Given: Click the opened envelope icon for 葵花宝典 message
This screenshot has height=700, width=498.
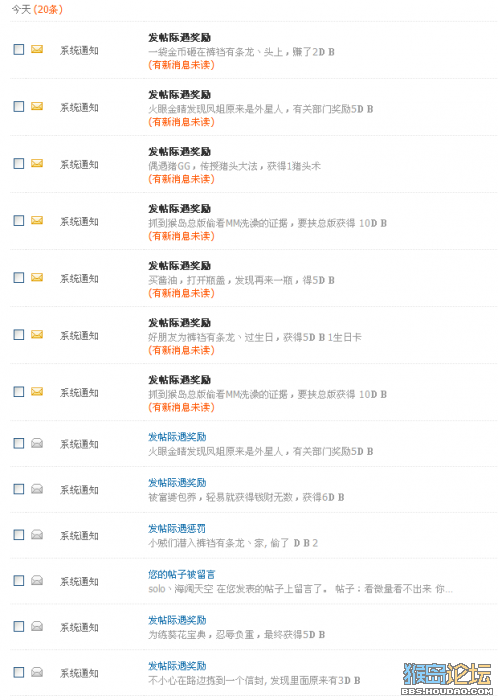Looking at the screenshot, I should [x=37, y=626].
